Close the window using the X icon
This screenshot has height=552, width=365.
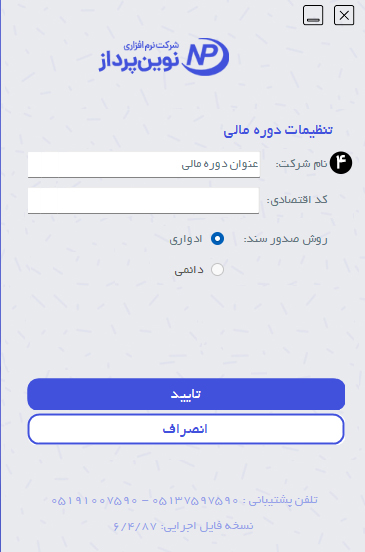(x=344, y=15)
